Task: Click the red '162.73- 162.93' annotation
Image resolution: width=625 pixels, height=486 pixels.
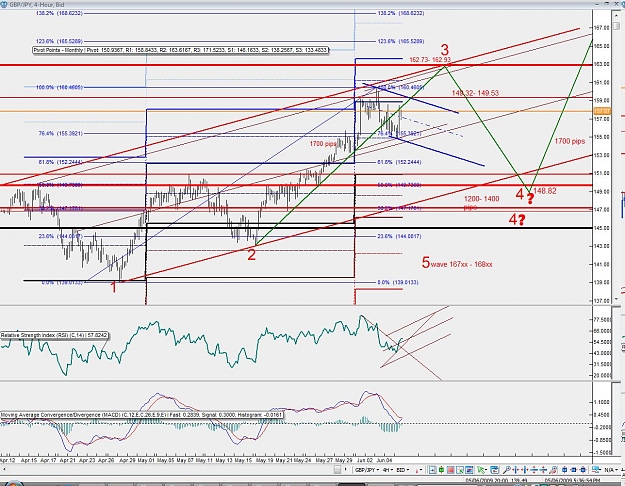Action: (x=430, y=60)
